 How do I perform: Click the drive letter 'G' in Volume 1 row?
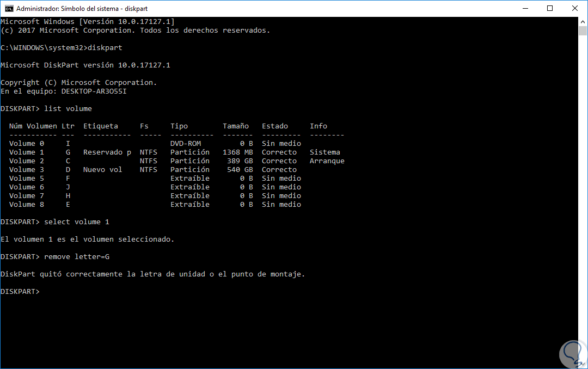pyautogui.click(x=68, y=152)
